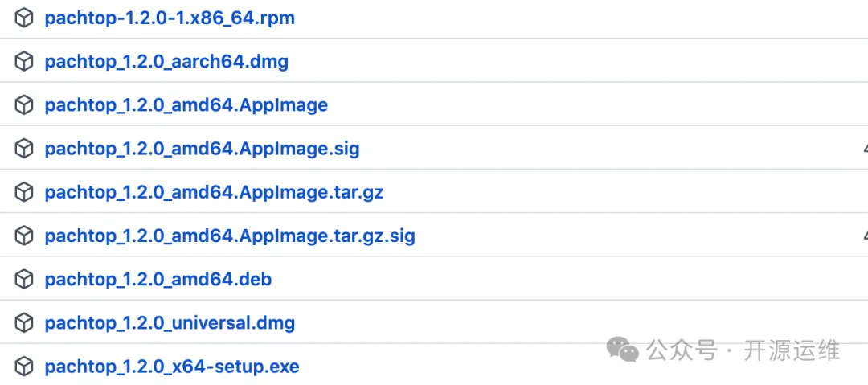
Task: Click package icon beside x64-setup.exe asset
Action: [x=24, y=367]
